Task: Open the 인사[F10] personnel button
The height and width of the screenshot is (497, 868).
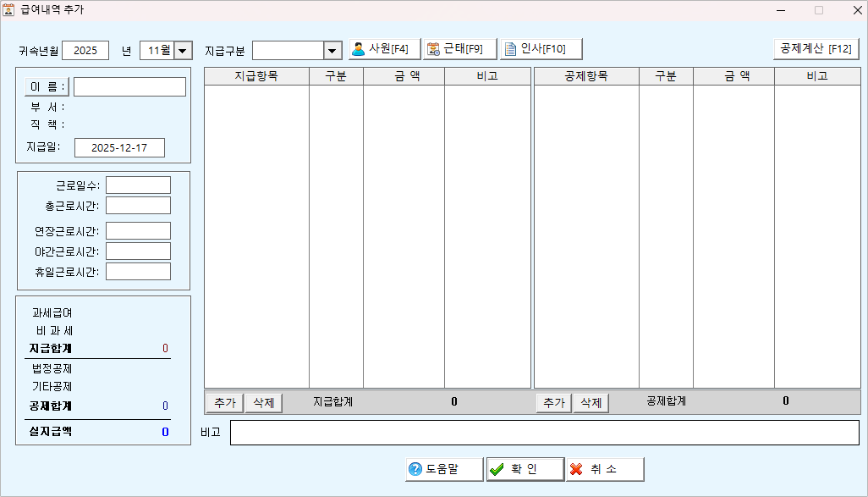Action: 541,49
